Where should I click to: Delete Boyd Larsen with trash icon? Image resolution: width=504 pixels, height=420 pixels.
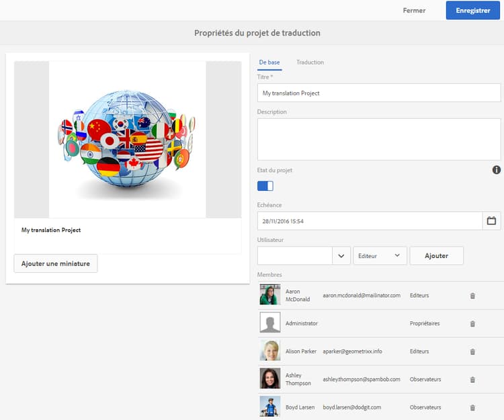(x=472, y=407)
